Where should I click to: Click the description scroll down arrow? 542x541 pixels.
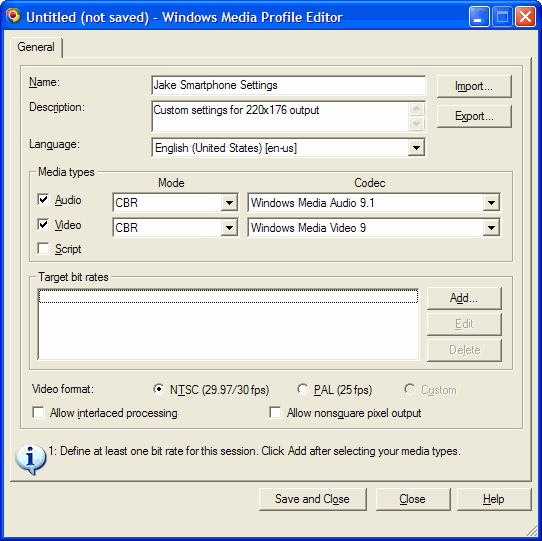pos(417,123)
